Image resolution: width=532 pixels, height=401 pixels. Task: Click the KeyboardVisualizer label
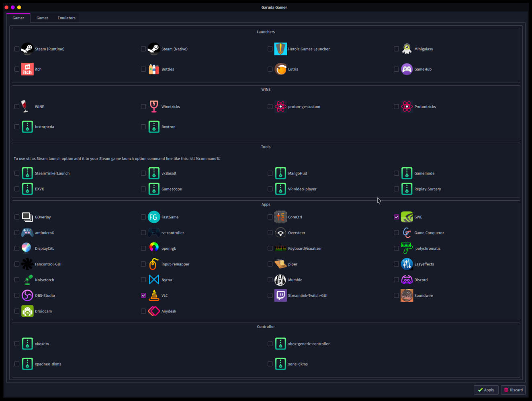(x=305, y=249)
